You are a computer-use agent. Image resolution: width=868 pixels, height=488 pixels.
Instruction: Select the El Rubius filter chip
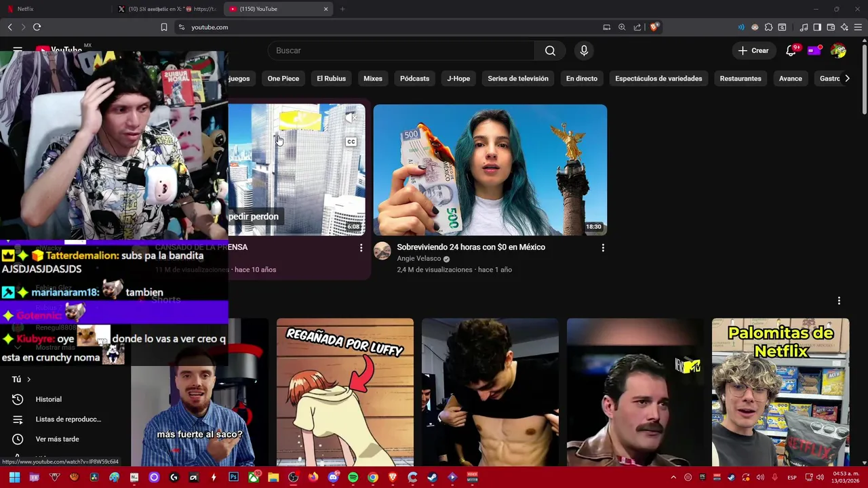331,79
